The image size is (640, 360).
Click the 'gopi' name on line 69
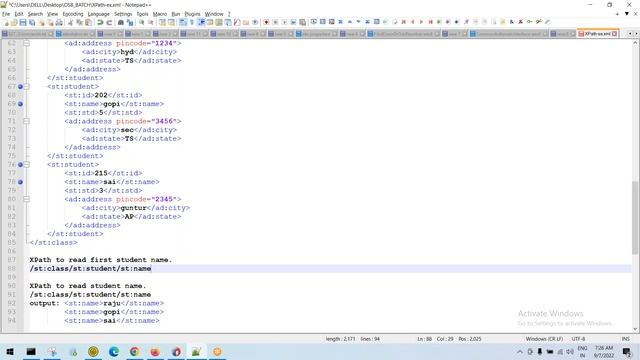111,104
